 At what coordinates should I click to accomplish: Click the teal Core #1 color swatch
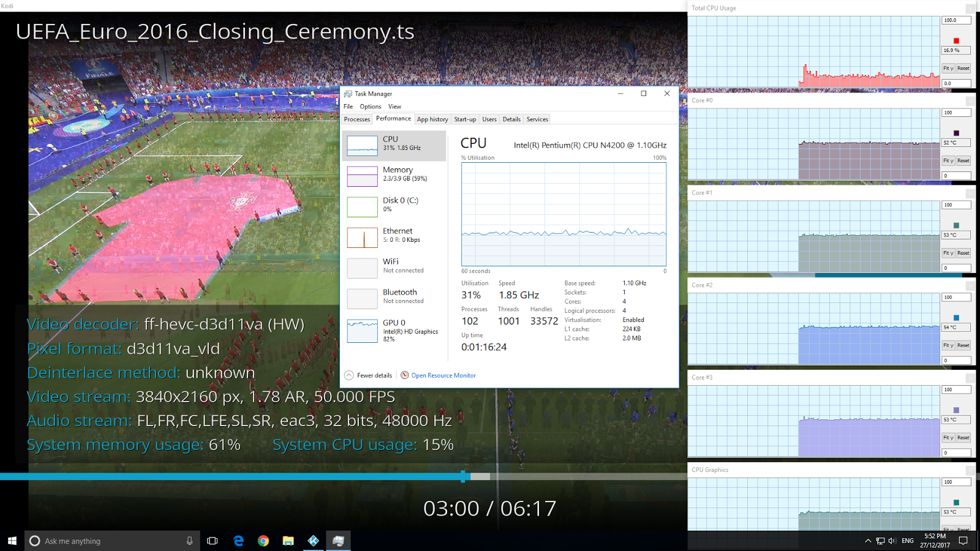point(956,226)
